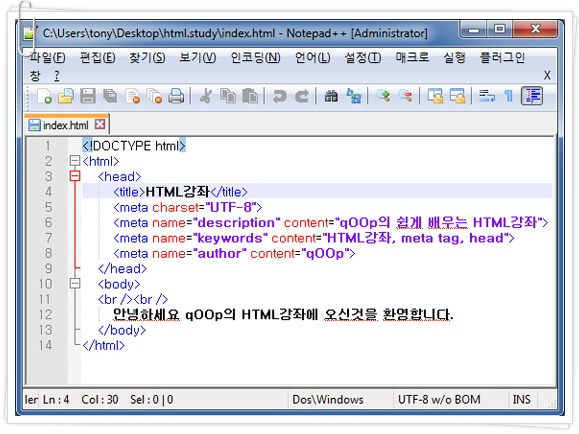The height and width of the screenshot is (434, 579).
Task: Paste clipboard toolbar icon
Action: 250,96
